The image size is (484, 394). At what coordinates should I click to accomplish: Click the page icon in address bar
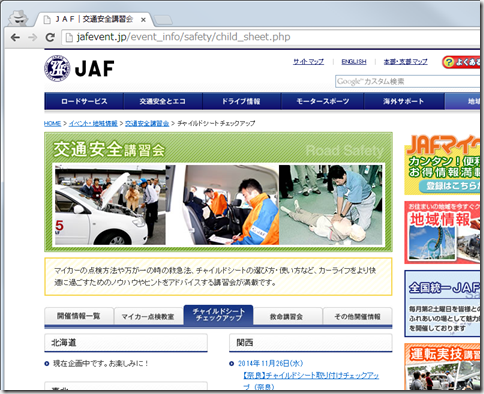click(x=69, y=37)
